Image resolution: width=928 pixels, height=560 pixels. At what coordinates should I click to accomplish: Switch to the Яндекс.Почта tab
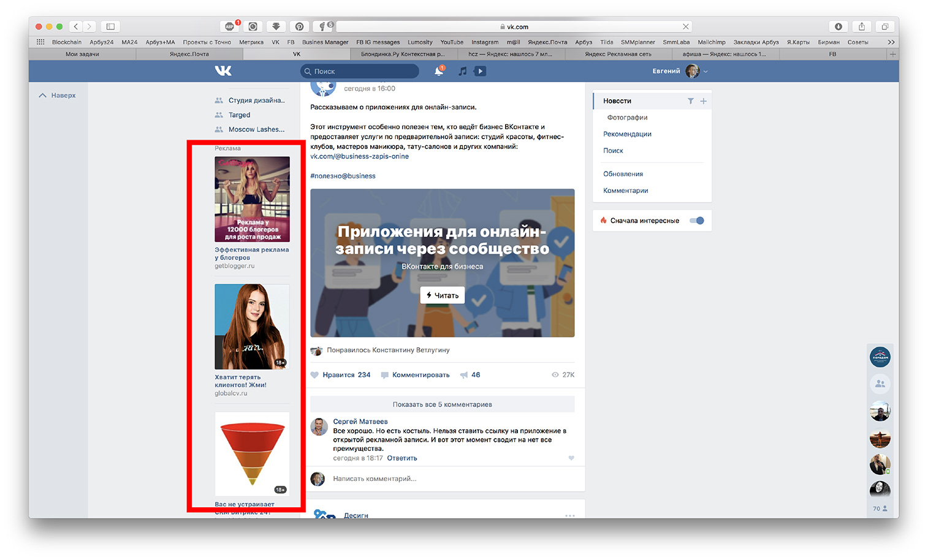[x=189, y=54]
